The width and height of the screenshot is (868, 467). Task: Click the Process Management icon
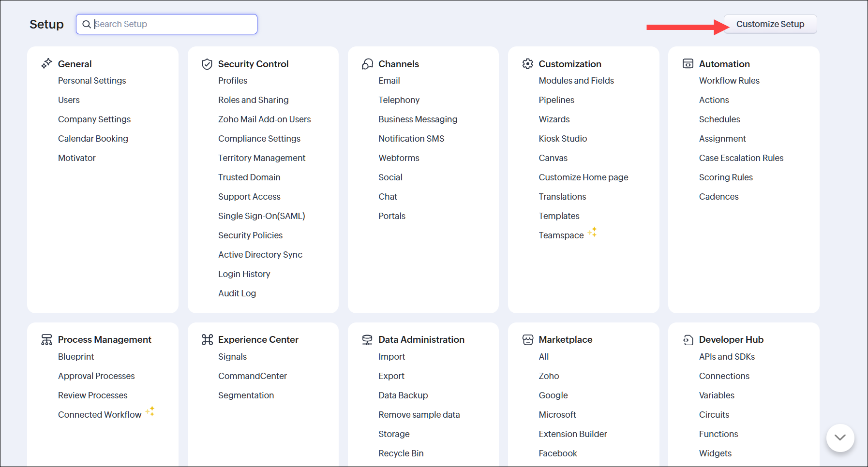[46, 340]
